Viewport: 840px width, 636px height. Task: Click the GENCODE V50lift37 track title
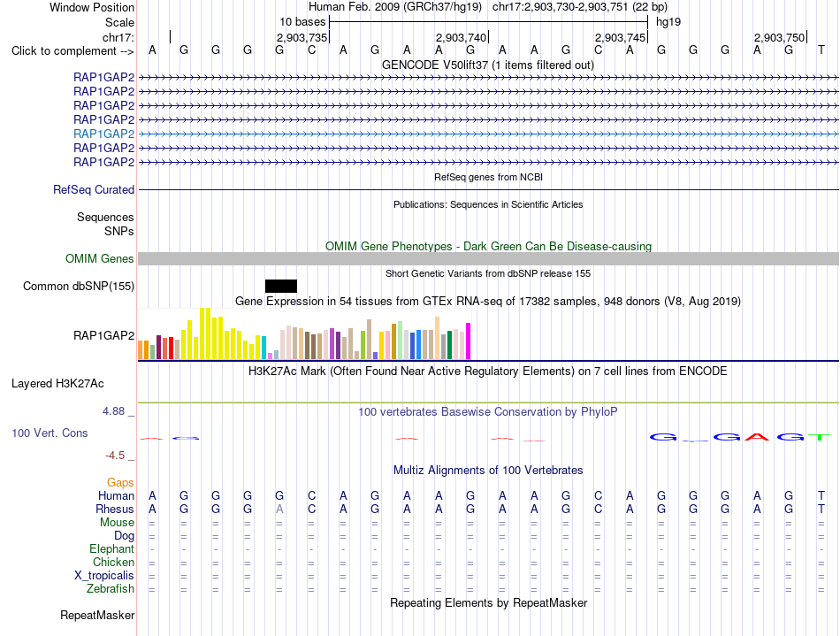[488, 65]
